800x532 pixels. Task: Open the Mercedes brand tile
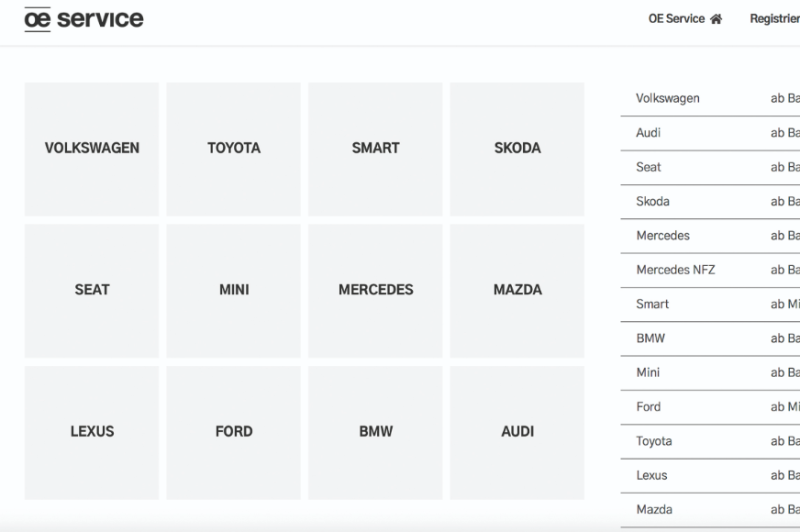tap(375, 290)
